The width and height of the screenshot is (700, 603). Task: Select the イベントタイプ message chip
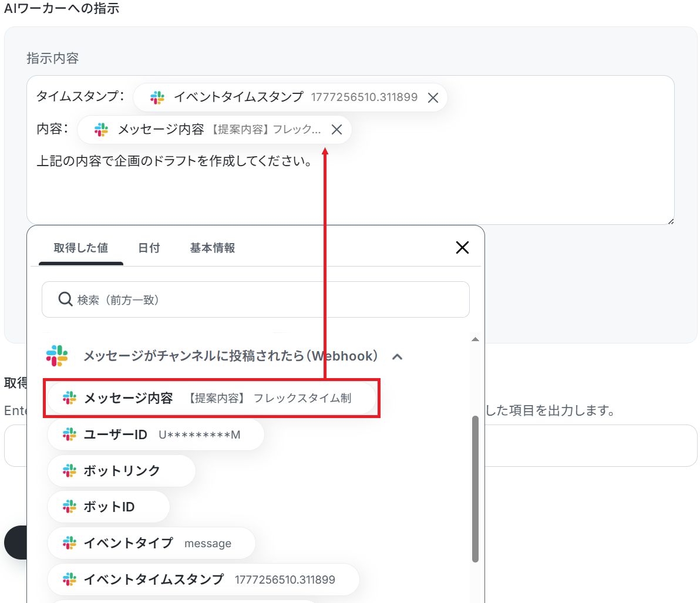[152, 543]
